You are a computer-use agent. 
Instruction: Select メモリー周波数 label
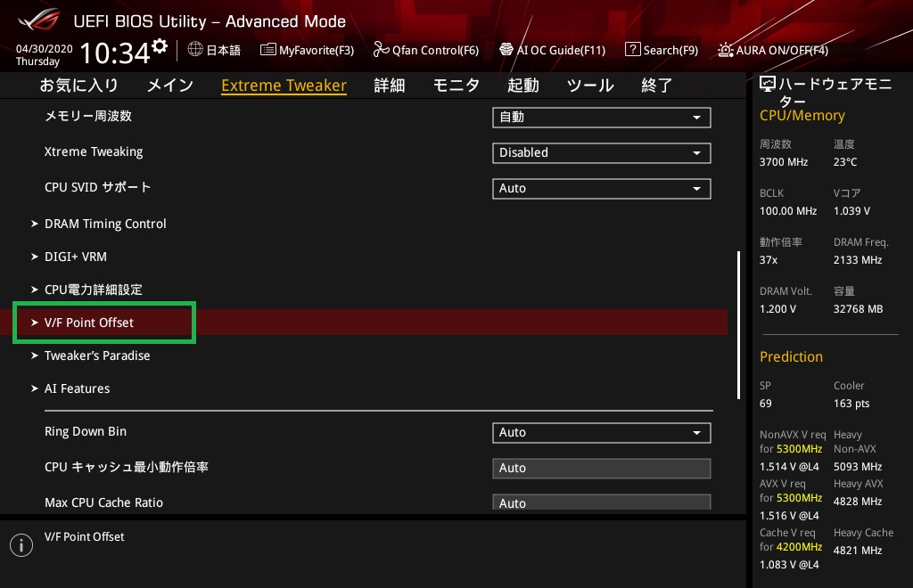(x=88, y=116)
